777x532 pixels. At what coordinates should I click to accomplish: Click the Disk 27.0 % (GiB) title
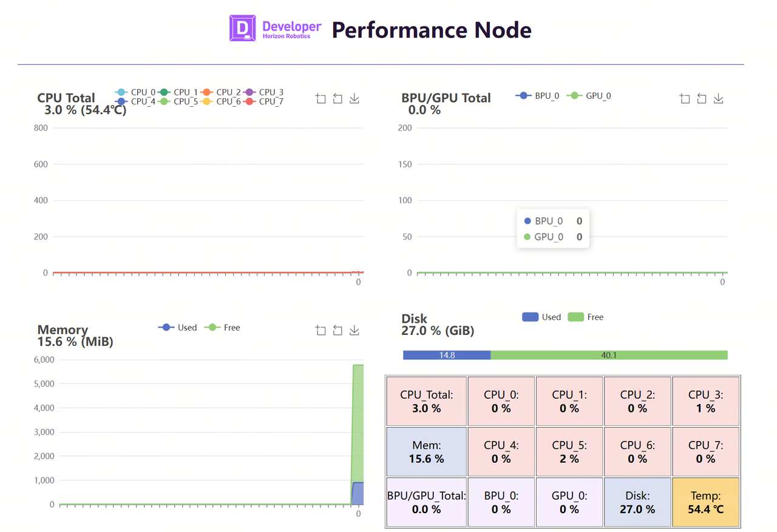tap(438, 325)
